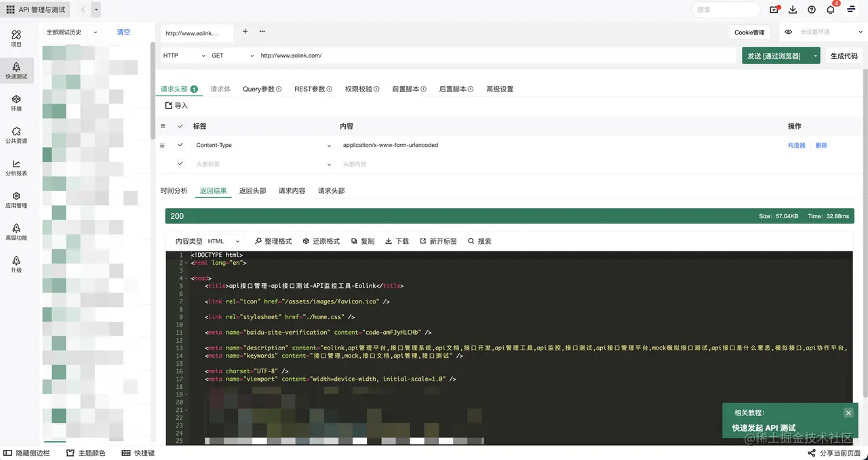This screenshot has height=460, width=868.
Task: Open the top-right menu lines icon
Action: (x=851, y=9)
